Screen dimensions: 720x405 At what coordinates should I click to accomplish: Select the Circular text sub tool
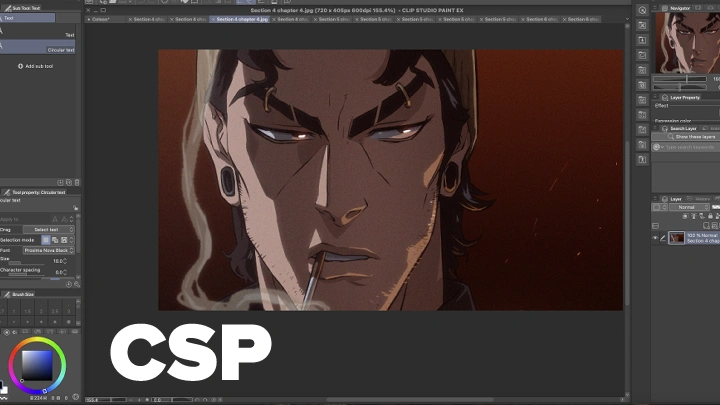37,47
